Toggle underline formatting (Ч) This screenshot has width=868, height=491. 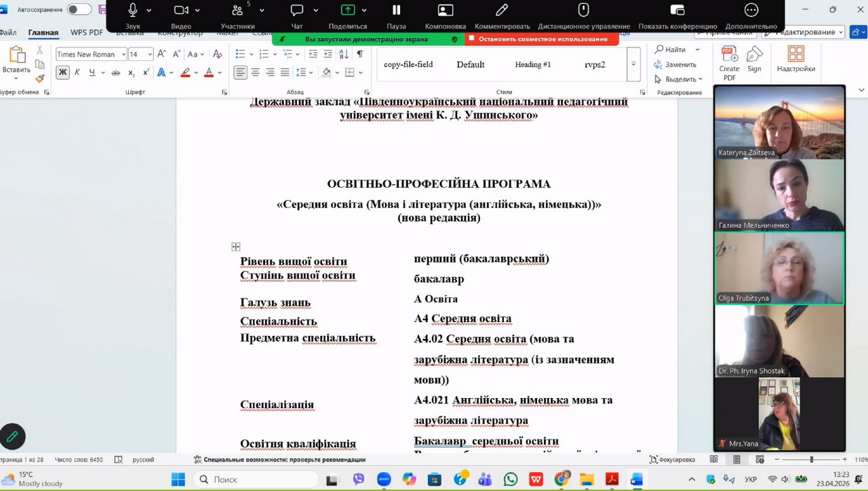[92, 73]
